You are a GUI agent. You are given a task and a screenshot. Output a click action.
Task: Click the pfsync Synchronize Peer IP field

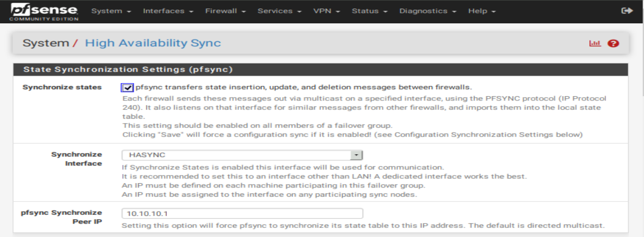tap(242, 213)
